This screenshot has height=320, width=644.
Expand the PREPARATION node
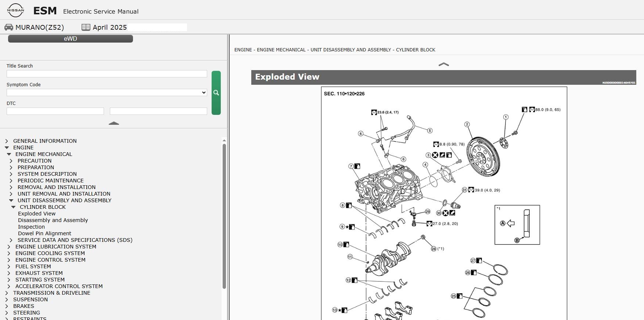[11, 167]
